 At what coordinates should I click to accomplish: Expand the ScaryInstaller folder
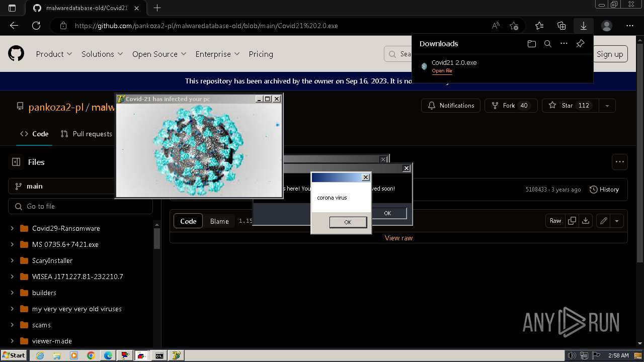12,260
